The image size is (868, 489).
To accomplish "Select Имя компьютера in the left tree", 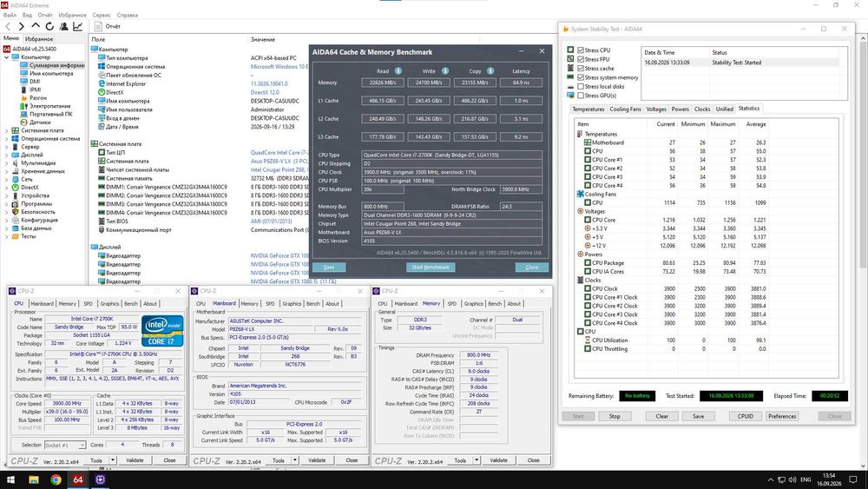I will point(51,73).
